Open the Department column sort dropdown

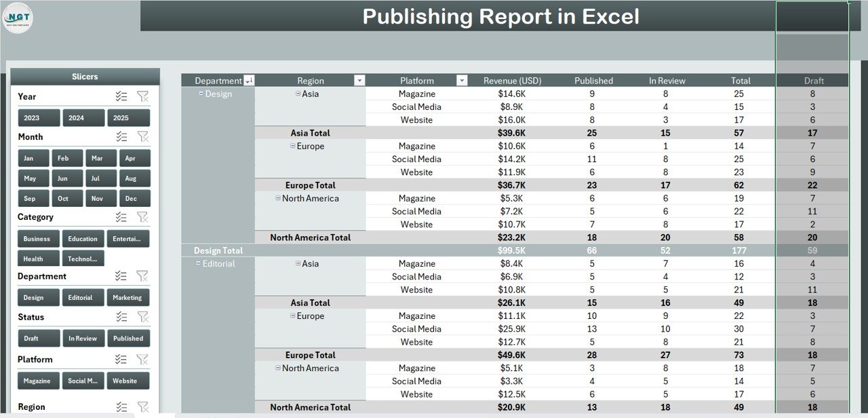click(x=249, y=80)
